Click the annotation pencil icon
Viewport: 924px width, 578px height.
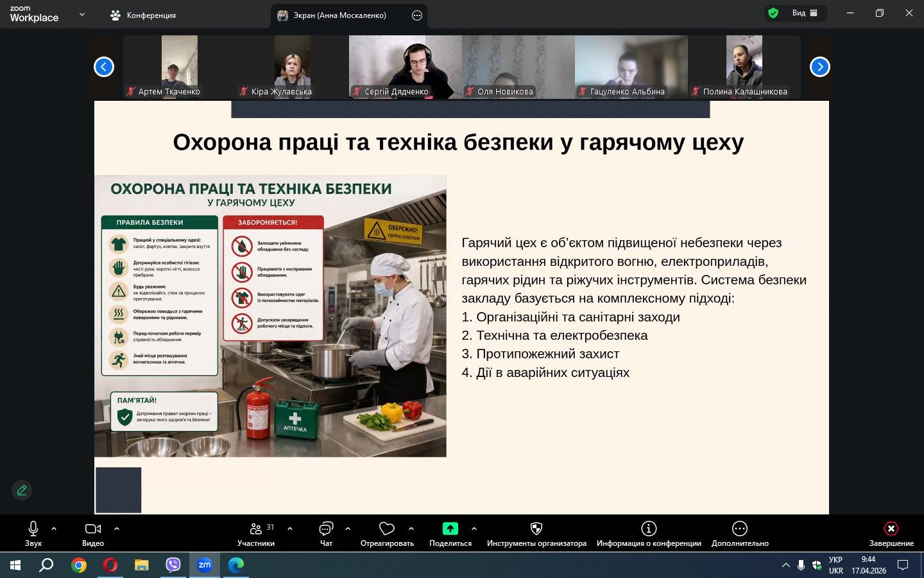22,491
